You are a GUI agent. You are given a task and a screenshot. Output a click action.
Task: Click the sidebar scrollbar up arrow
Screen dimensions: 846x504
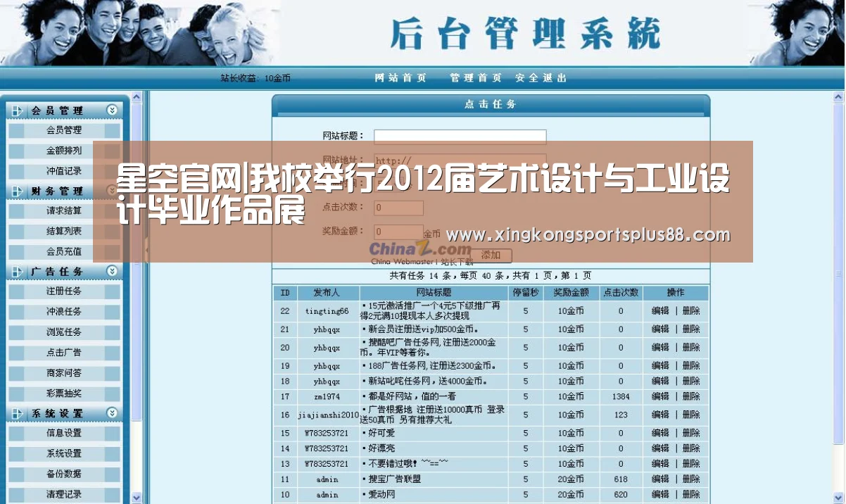pyautogui.click(x=137, y=97)
